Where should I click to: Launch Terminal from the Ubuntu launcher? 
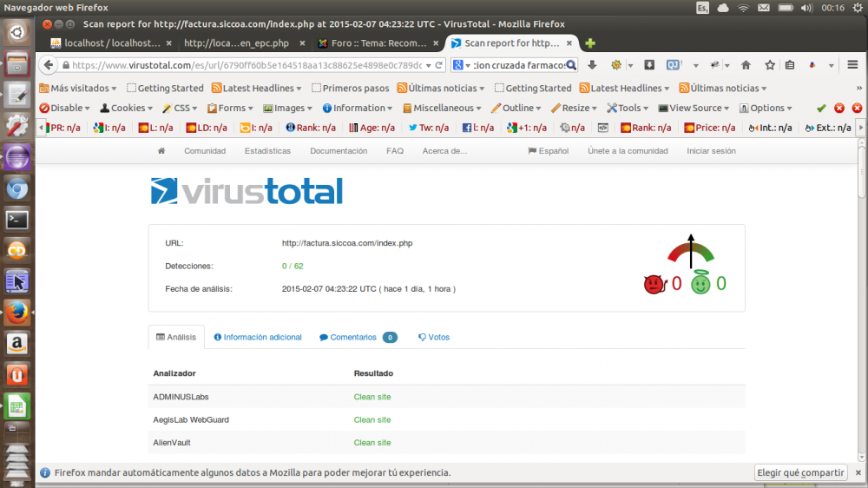tap(17, 220)
